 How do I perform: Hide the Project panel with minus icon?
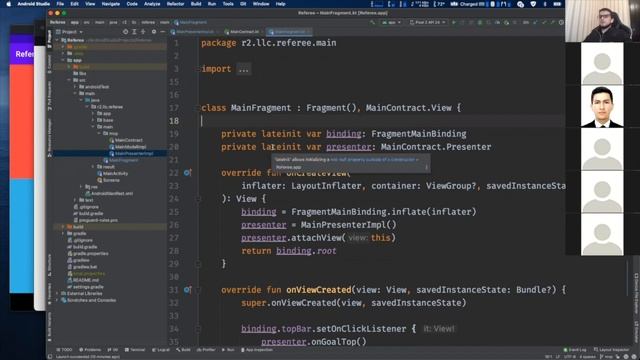[162, 32]
